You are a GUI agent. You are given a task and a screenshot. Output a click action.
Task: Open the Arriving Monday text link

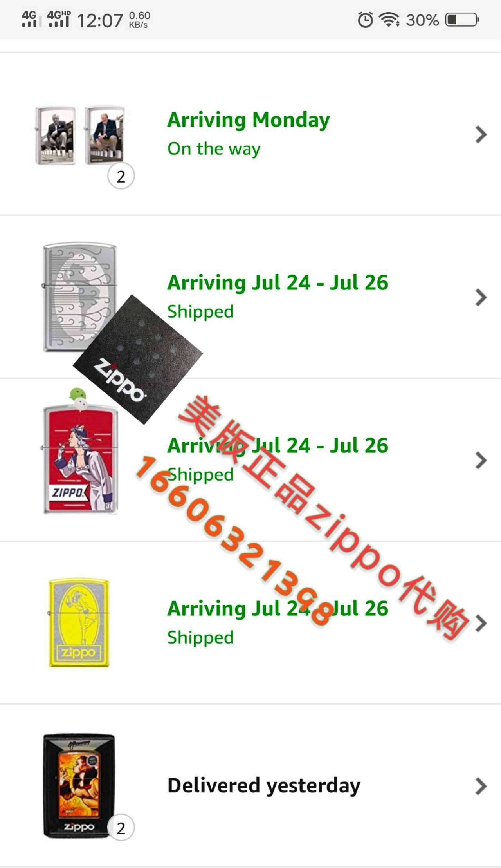(249, 120)
